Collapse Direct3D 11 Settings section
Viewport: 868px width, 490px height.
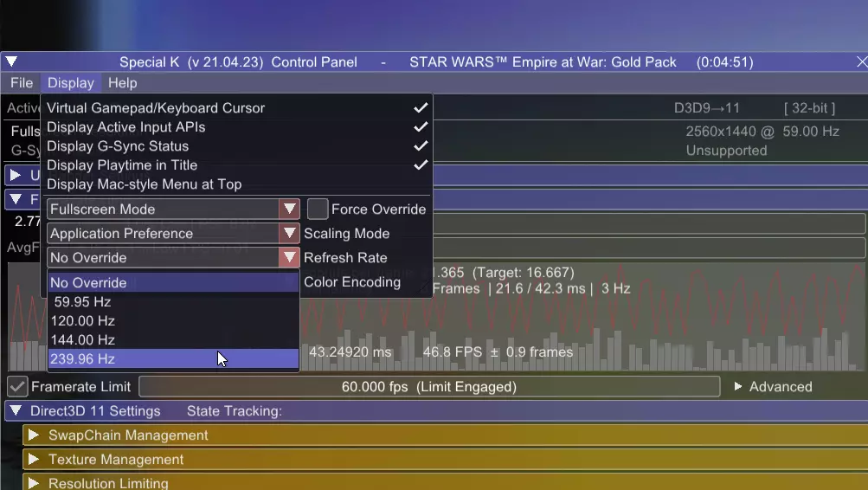point(16,411)
